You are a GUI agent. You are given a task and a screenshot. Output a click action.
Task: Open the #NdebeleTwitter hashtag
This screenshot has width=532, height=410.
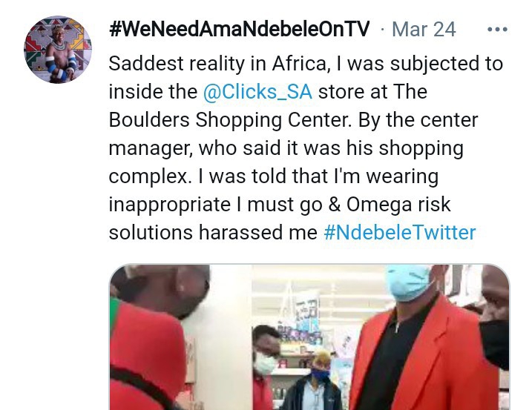click(400, 233)
